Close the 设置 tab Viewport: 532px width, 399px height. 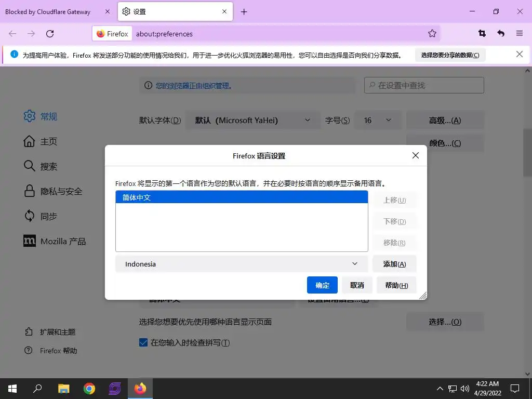point(224,11)
